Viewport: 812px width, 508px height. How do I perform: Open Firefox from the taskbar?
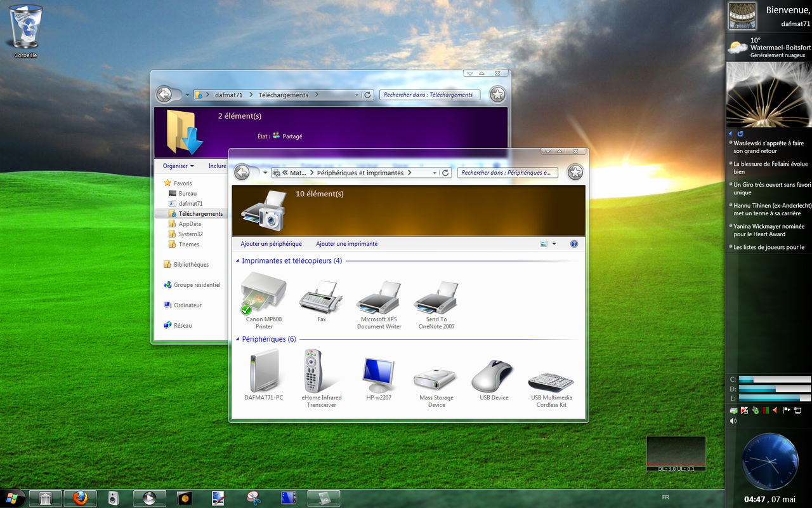[x=81, y=498]
